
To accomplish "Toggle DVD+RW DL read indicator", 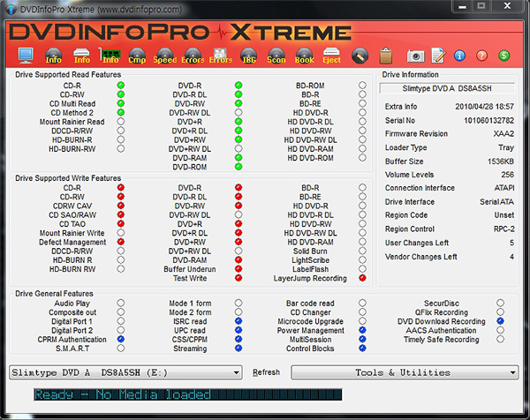I will coord(238,148).
